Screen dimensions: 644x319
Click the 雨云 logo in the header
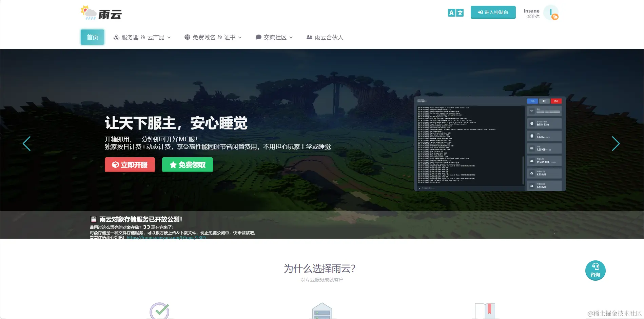(101, 13)
